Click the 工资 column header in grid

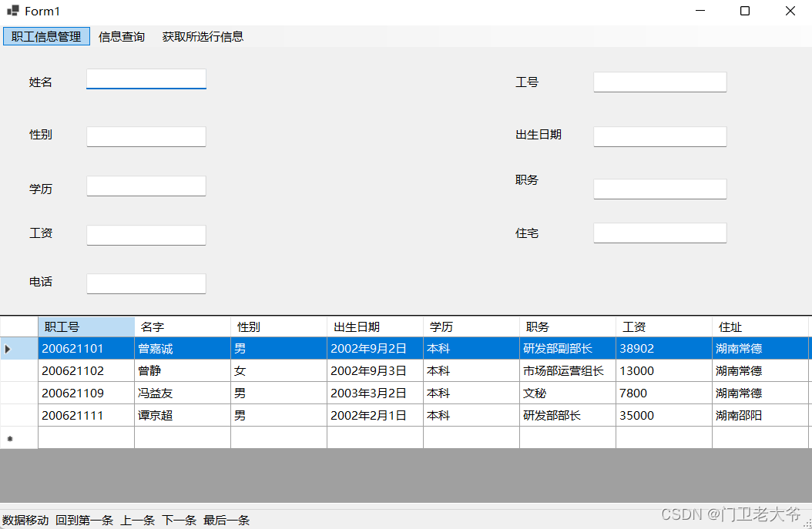663,327
